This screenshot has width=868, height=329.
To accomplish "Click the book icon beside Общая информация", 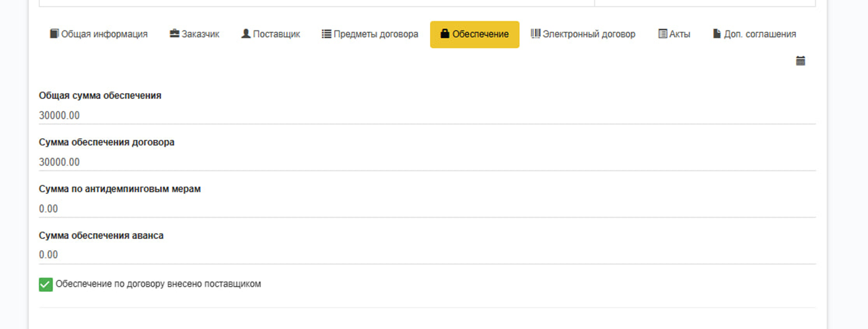I will coord(54,34).
